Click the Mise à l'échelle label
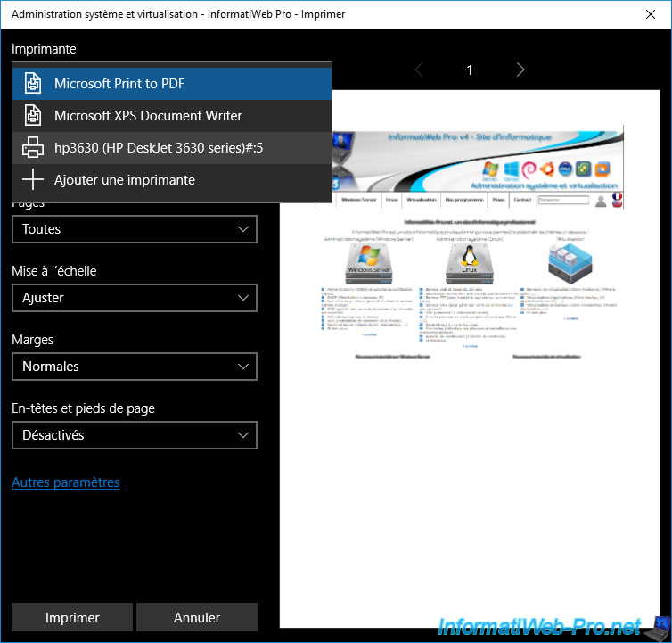Viewport: 672px width, 643px height. tap(54, 271)
